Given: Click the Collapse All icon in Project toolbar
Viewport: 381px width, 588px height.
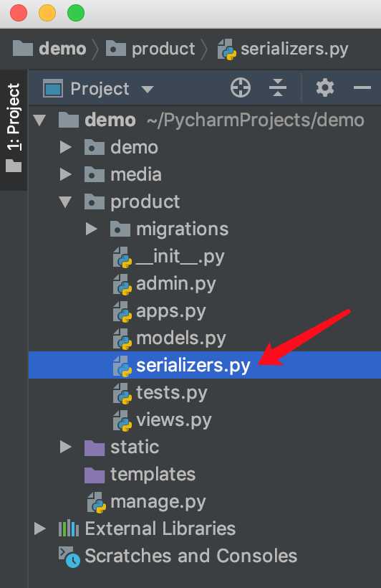Looking at the screenshot, I should pyautogui.click(x=278, y=88).
